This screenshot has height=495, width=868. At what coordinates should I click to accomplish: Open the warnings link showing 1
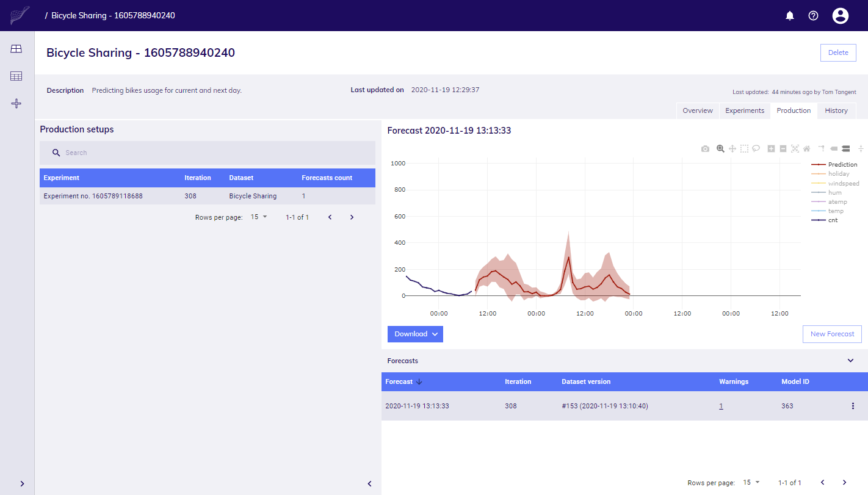721,406
